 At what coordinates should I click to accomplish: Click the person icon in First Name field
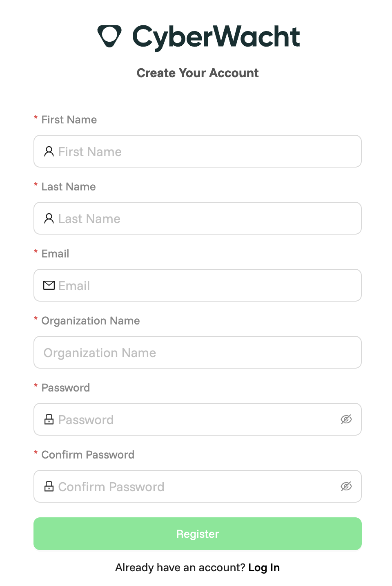pyautogui.click(x=49, y=151)
